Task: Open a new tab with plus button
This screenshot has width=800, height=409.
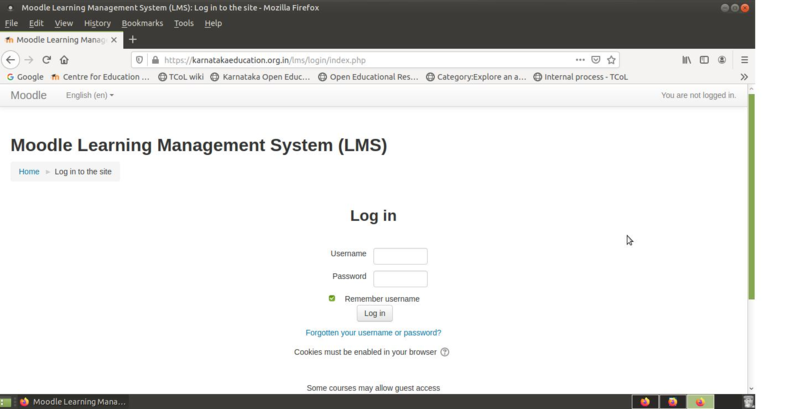Action: (133, 39)
